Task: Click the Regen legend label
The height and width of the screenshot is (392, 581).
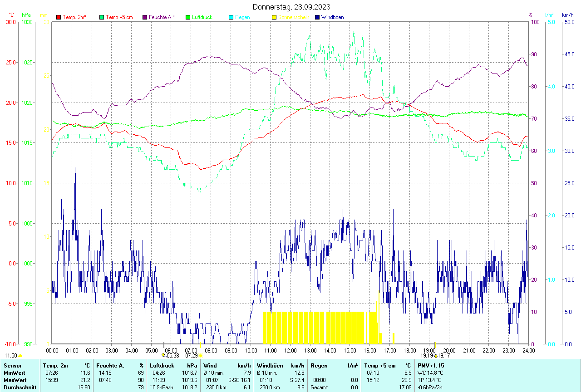Action: coord(242,17)
